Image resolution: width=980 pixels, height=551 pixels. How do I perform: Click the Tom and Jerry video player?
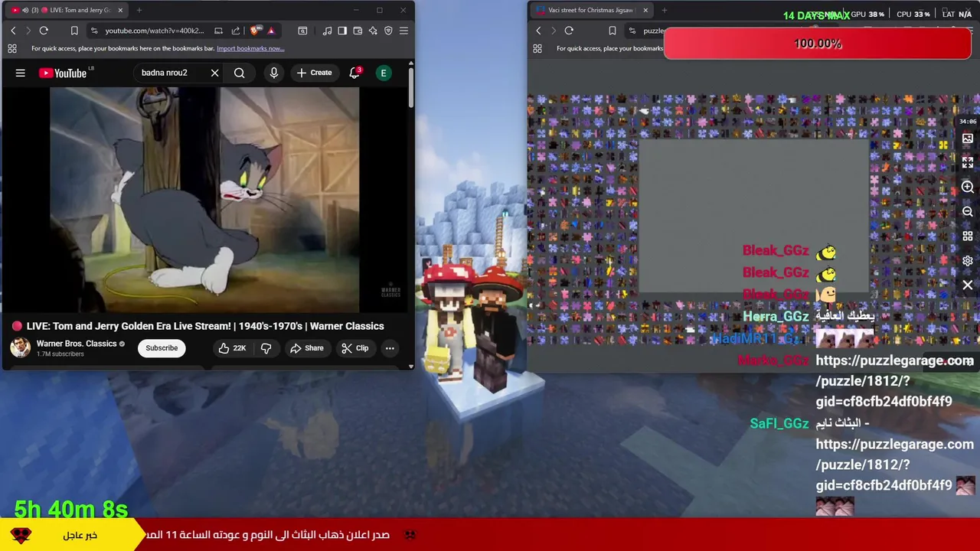click(x=204, y=199)
